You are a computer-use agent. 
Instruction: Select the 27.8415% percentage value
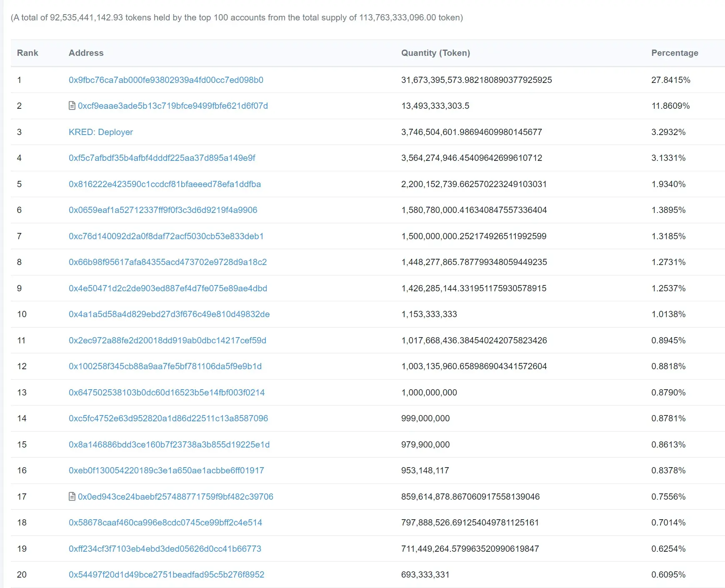coord(671,80)
